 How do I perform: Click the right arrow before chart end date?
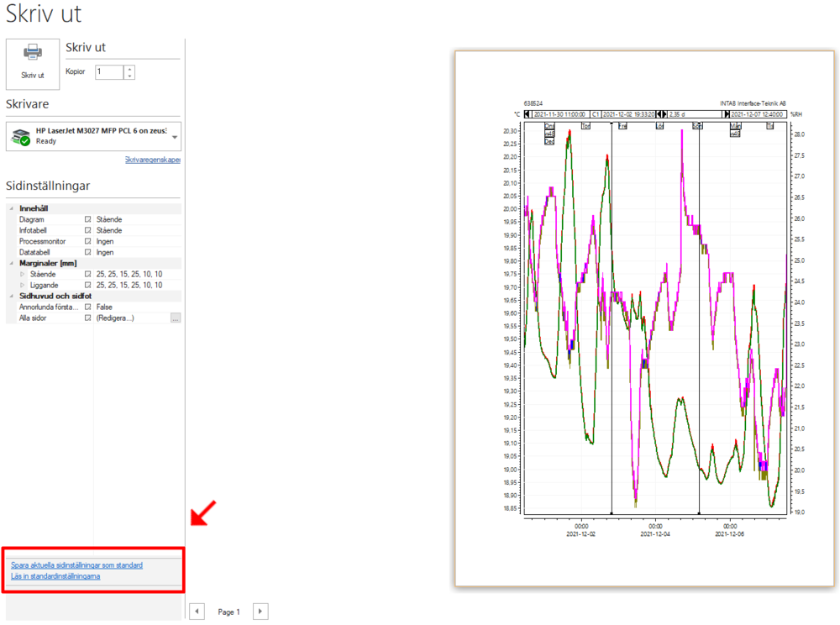[x=727, y=114]
